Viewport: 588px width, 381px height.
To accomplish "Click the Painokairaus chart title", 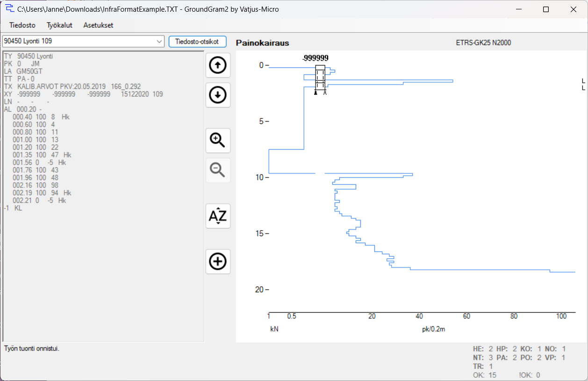I will tap(262, 43).
